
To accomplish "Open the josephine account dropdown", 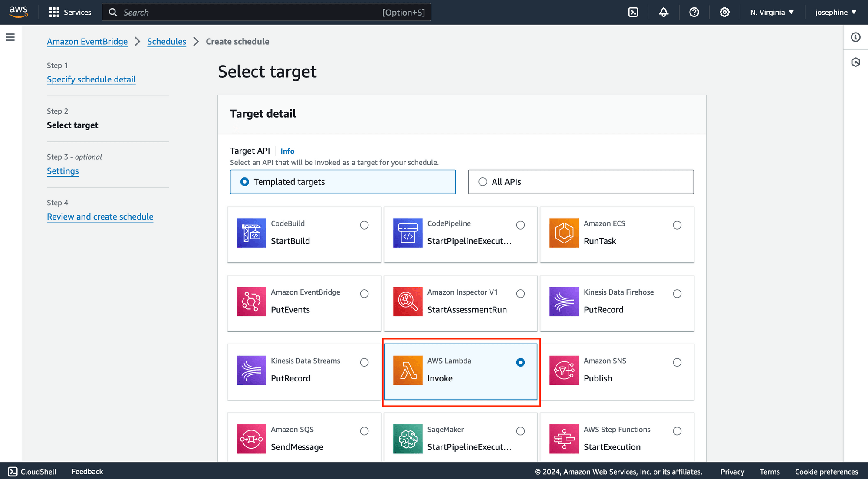I will click(836, 12).
